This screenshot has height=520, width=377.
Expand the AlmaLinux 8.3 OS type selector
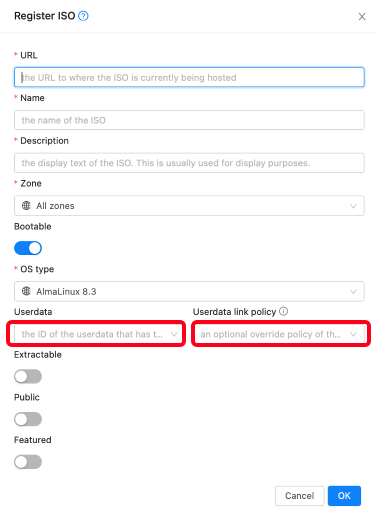(x=189, y=291)
